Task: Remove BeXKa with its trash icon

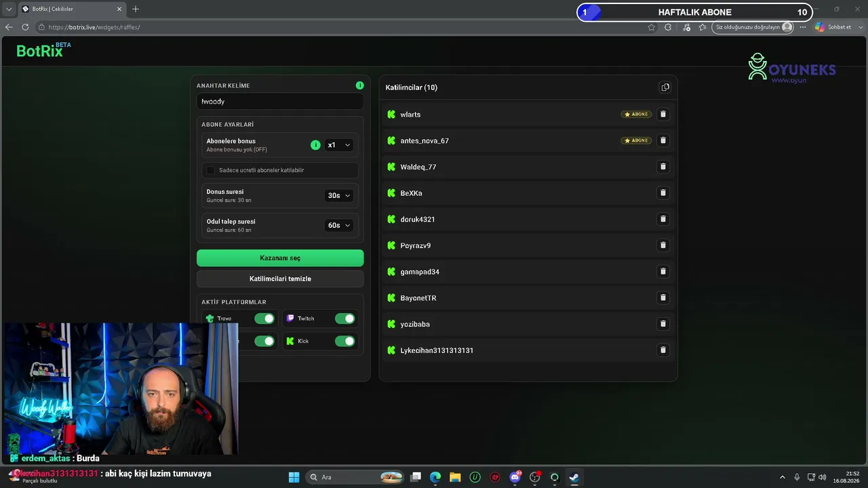Action: [663, 192]
